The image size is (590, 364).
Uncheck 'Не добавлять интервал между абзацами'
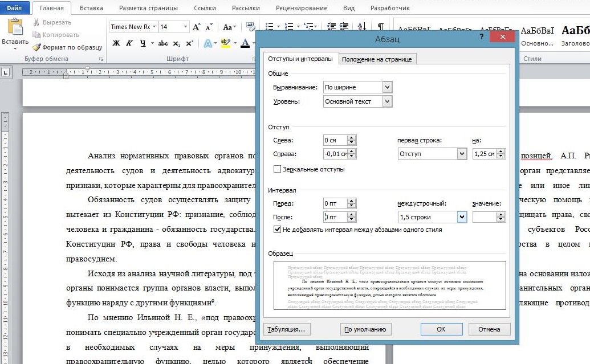278,230
